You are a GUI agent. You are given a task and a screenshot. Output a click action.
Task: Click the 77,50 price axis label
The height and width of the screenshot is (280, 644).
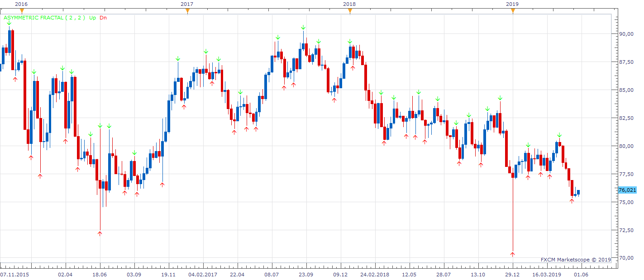627,174
